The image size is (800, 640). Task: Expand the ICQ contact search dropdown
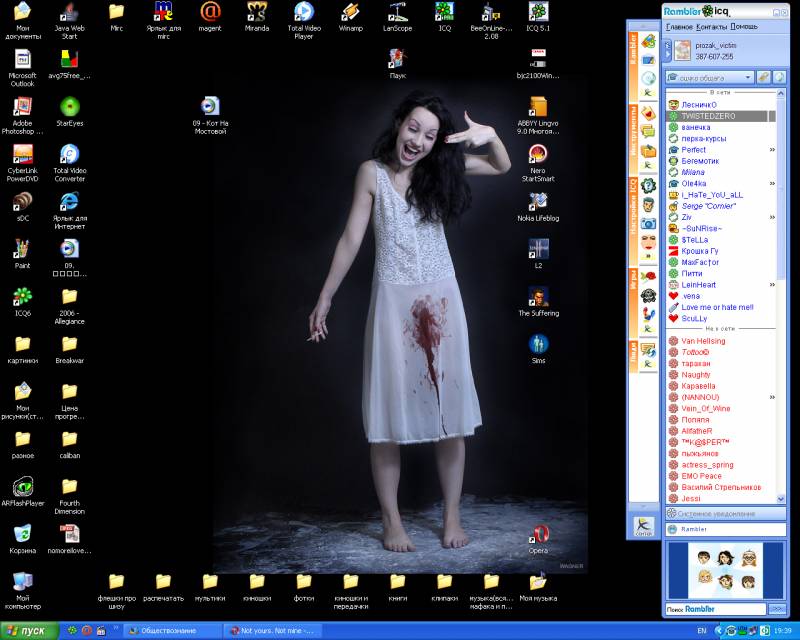tap(746, 77)
